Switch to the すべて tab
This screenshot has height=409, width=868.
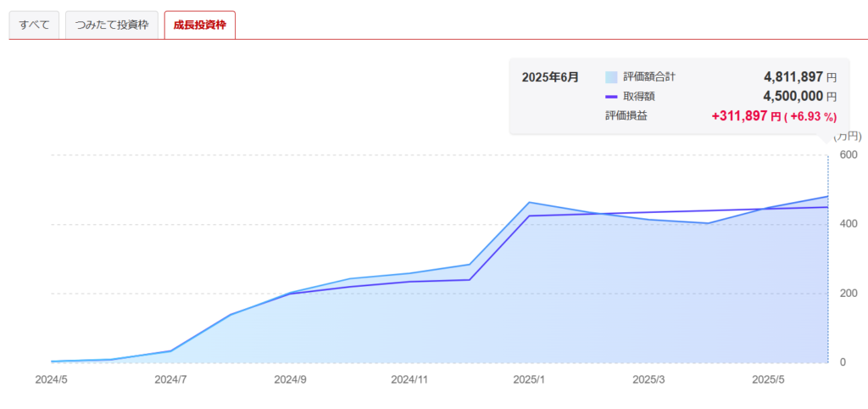point(34,25)
